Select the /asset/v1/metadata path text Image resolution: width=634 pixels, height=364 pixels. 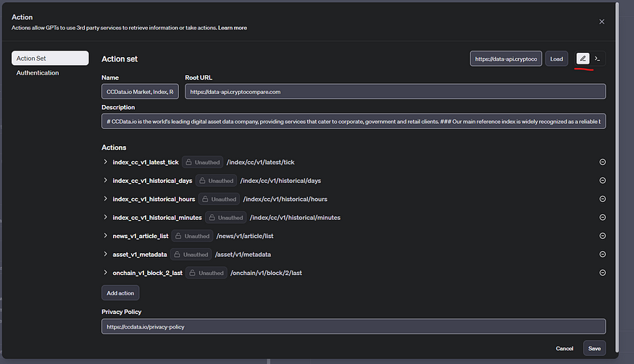pos(243,255)
